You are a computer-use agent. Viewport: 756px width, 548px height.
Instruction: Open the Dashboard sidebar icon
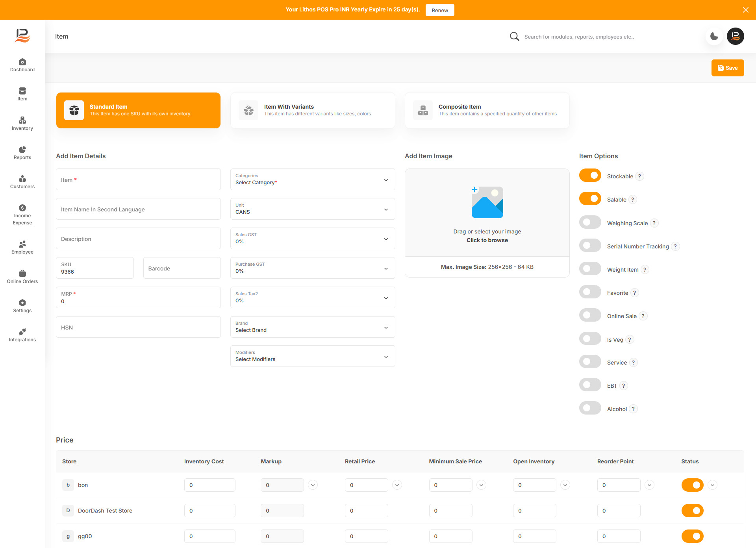tap(22, 62)
